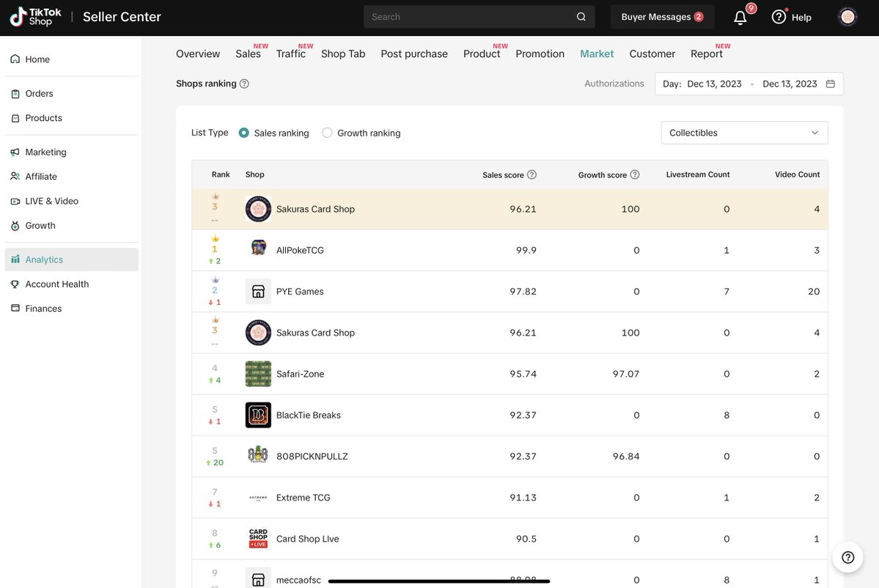Click the Card Shop LIve logo
The width and height of the screenshot is (879, 588).
point(258,538)
